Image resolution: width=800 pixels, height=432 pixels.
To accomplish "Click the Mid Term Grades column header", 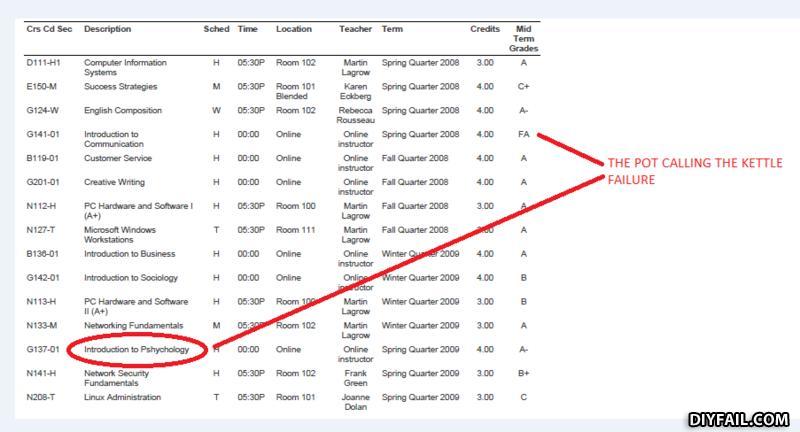I will click(x=523, y=39).
